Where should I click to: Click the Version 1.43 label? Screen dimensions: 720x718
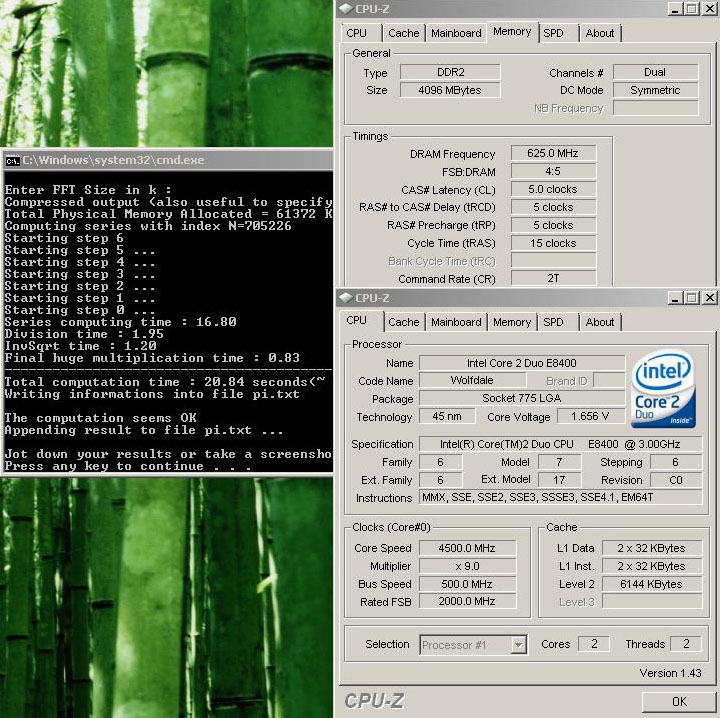670,673
